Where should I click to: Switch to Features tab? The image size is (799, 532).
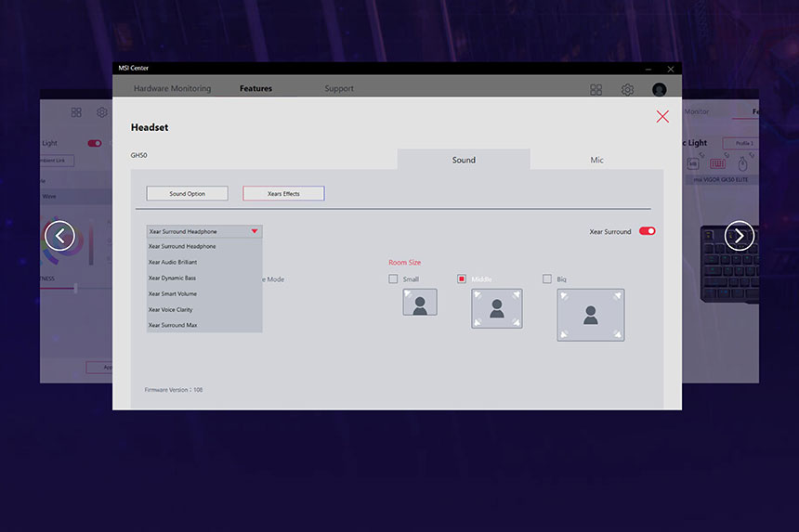[255, 88]
